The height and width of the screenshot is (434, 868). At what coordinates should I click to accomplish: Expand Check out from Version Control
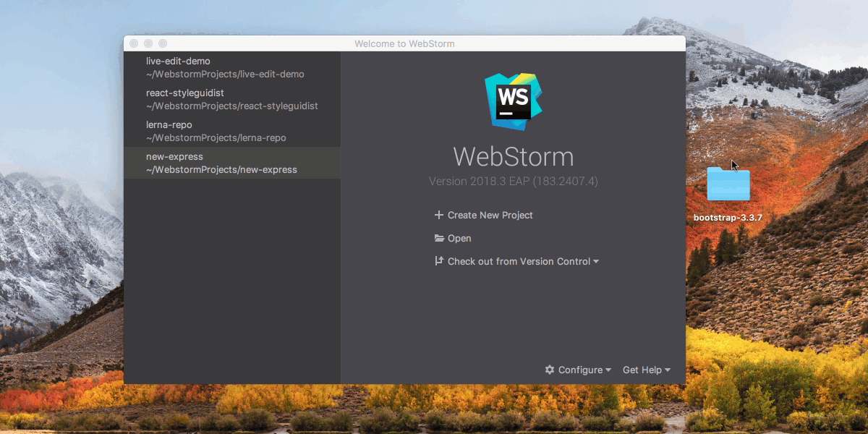point(516,261)
